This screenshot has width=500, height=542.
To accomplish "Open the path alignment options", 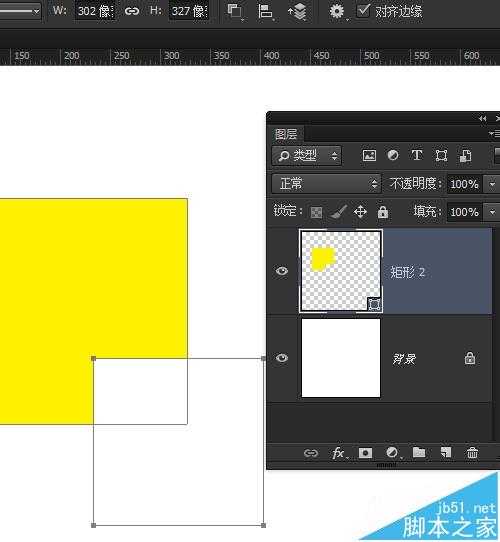I will (x=266, y=11).
